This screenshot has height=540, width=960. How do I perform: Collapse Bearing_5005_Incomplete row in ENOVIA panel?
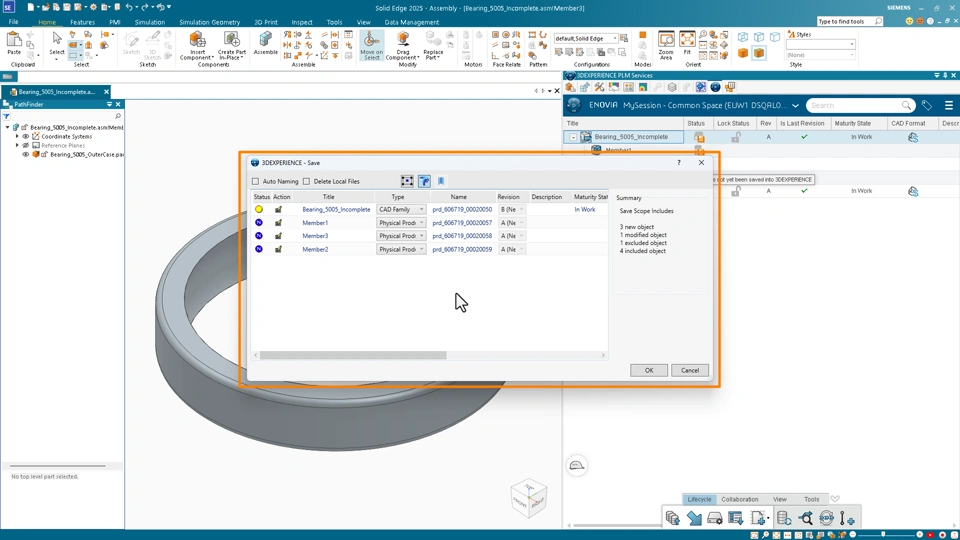(573, 137)
